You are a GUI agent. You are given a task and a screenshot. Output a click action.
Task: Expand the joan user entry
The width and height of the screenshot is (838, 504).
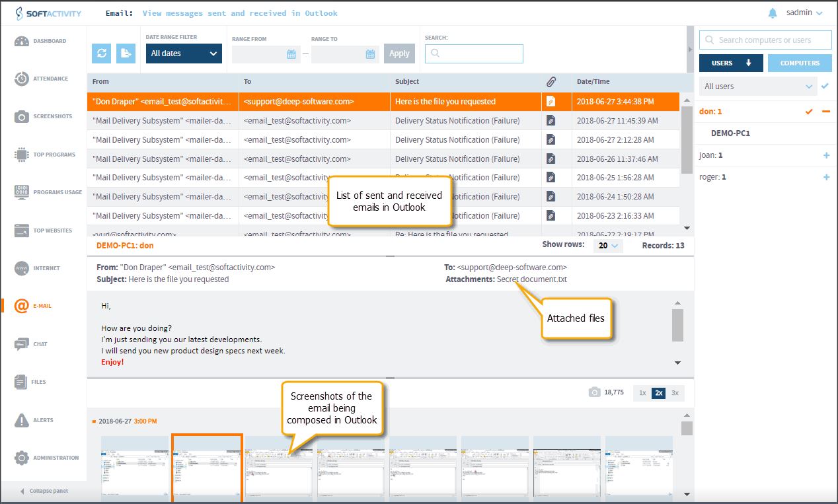point(826,155)
